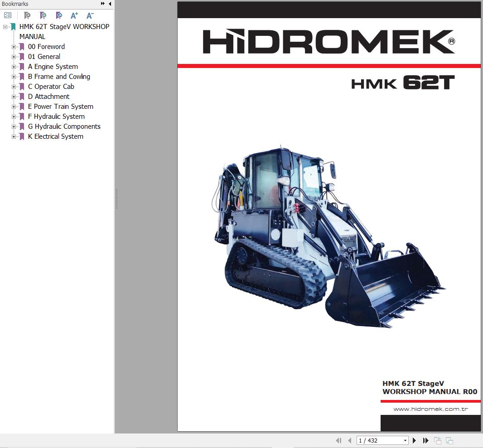Select the E Power Train System bookmark
Screen dimensions: 483x448
coord(60,107)
